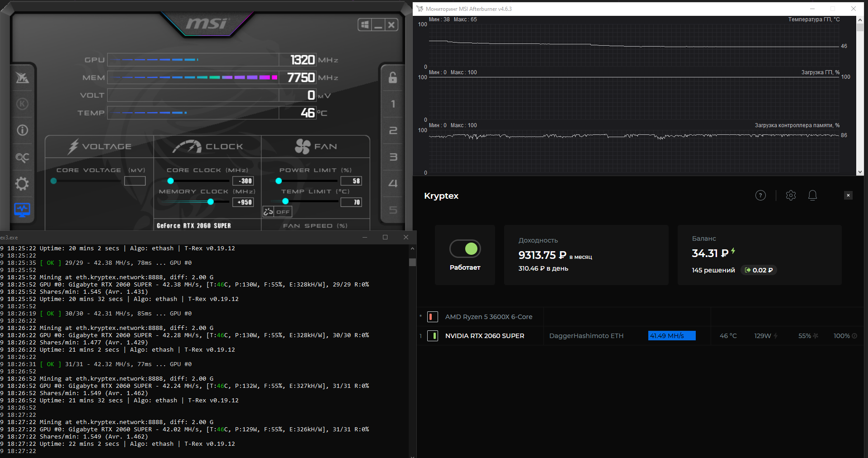Open MSI Kombustor stress test icon

tap(22, 104)
